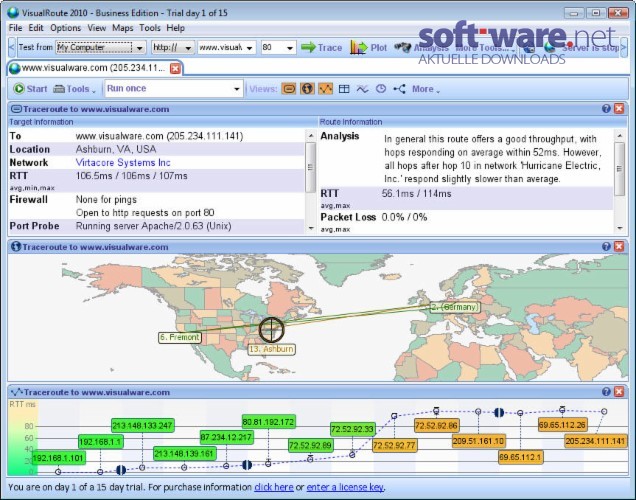Click hop label 192.168.1.1
The image size is (636, 500).
pyautogui.click(x=101, y=442)
